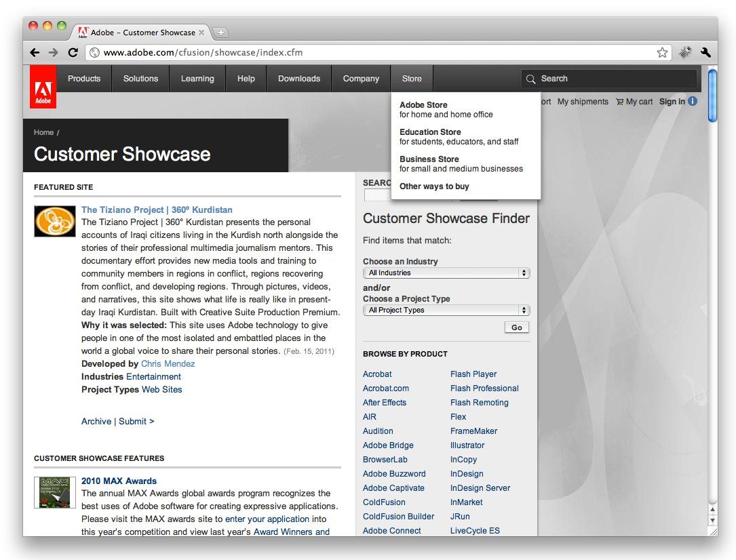Browse the Flash Professional link
Viewport: 736px width, 560px height.
tap(484, 388)
